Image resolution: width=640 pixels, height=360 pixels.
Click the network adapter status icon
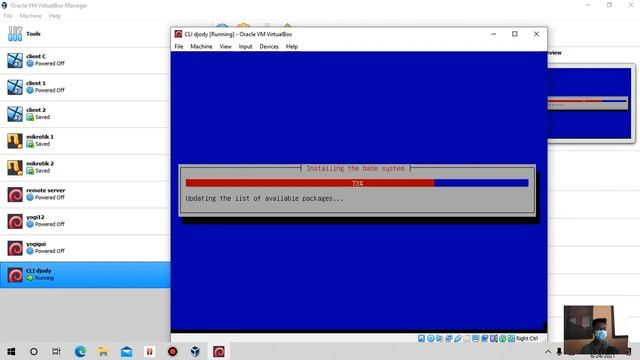(449, 338)
